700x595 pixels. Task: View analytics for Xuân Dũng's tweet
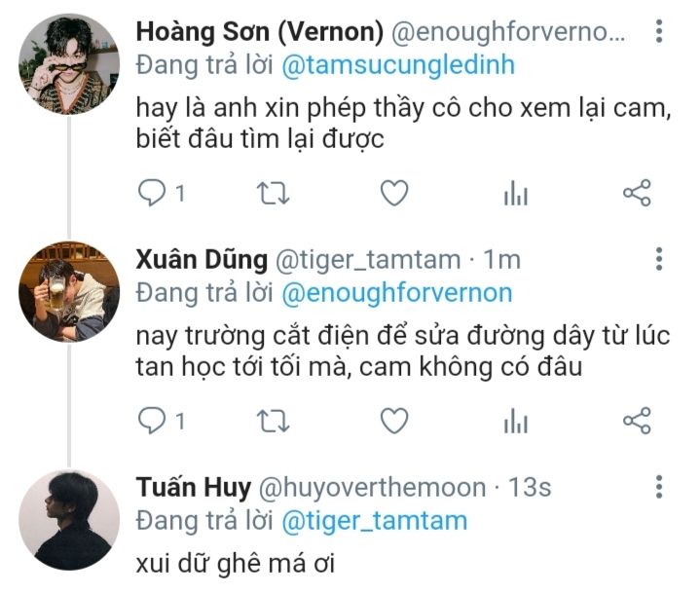click(x=515, y=421)
